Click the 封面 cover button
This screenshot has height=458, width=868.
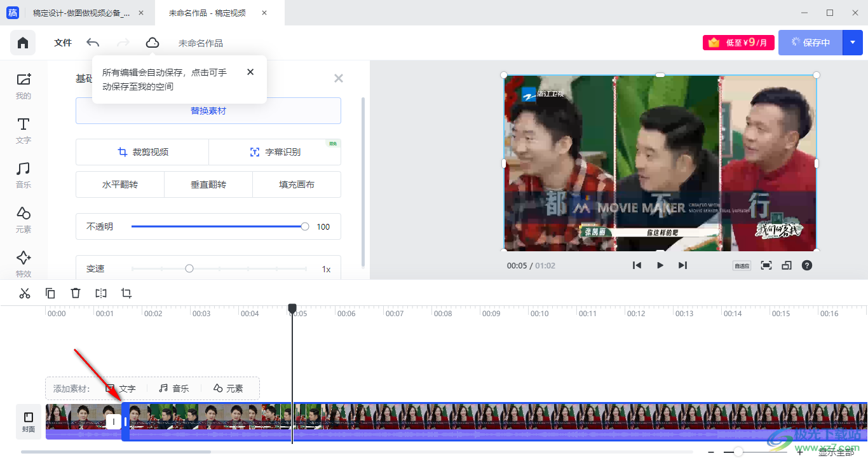pos(29,422)
